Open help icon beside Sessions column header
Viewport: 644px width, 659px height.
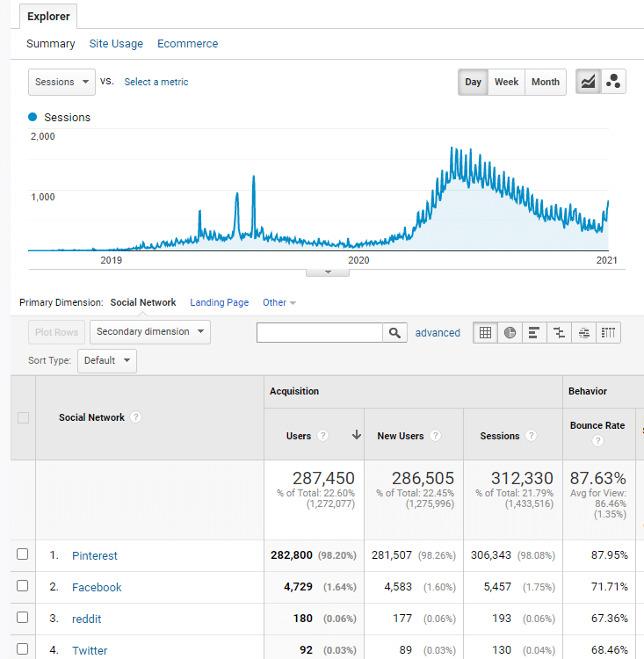point(532,436)
